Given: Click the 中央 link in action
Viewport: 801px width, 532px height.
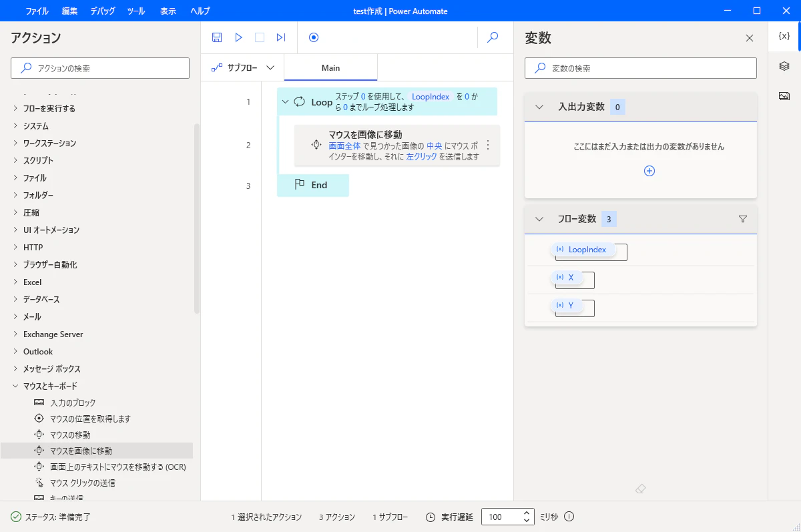Looking at the screenshot, I should [x=434, y=145].
